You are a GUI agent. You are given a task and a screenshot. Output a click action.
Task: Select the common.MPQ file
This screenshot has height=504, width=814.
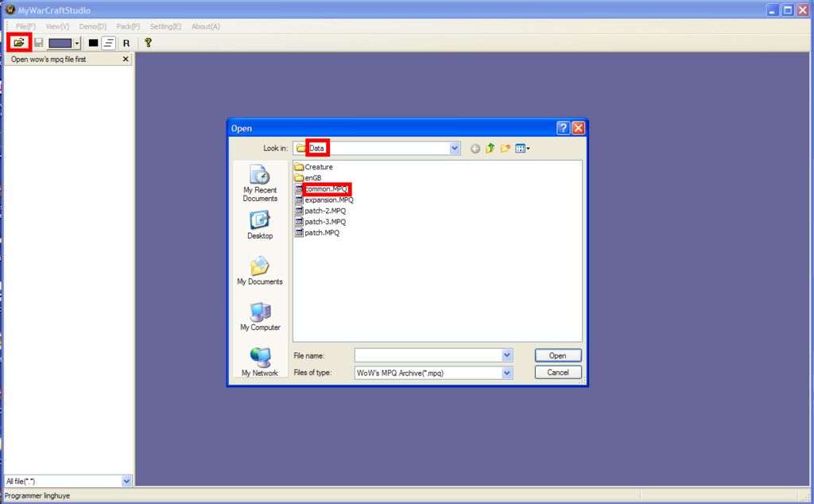tap(321, 189)
